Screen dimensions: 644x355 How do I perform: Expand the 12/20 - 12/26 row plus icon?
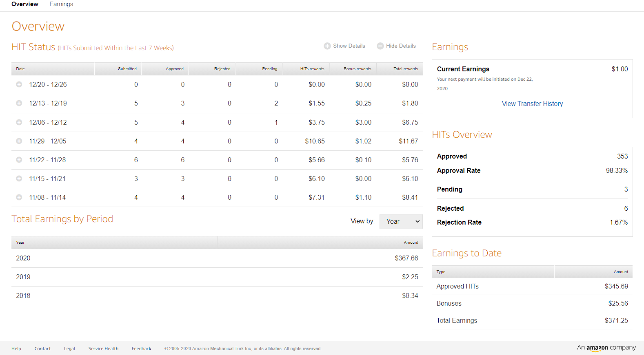coord(19,84)
